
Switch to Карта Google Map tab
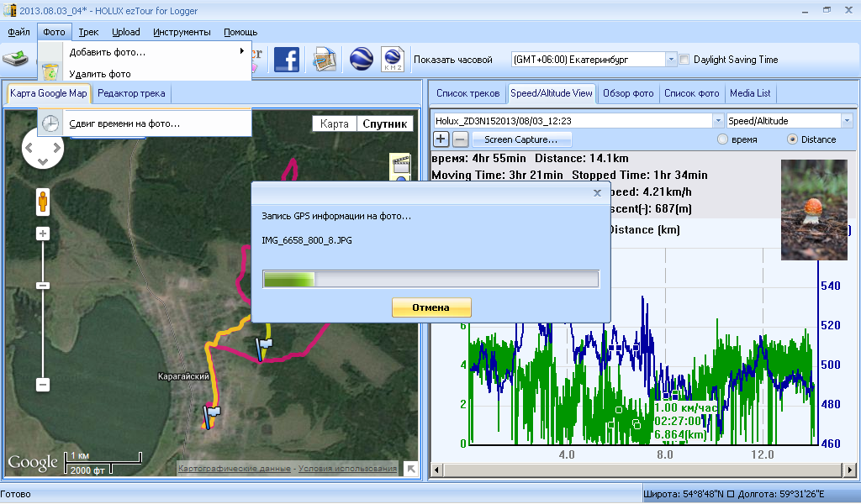coord(48,93)
